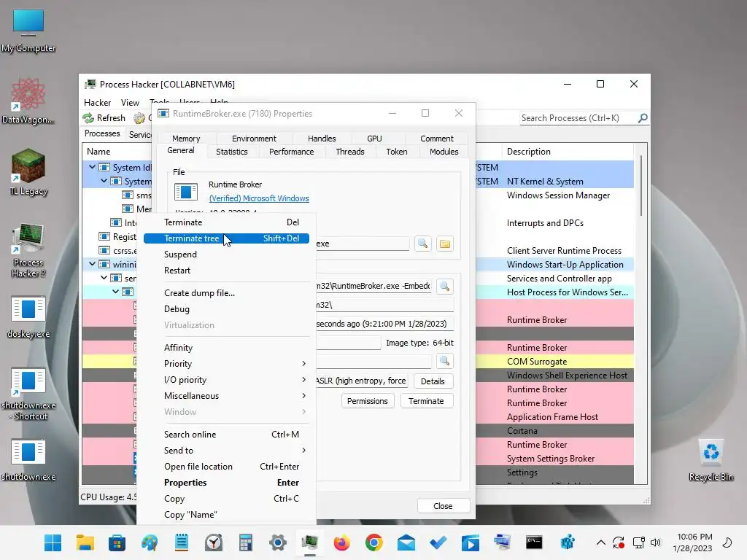Select Open file location entry
This screenshot has width=747, height=560.
(x=226, y=467)
